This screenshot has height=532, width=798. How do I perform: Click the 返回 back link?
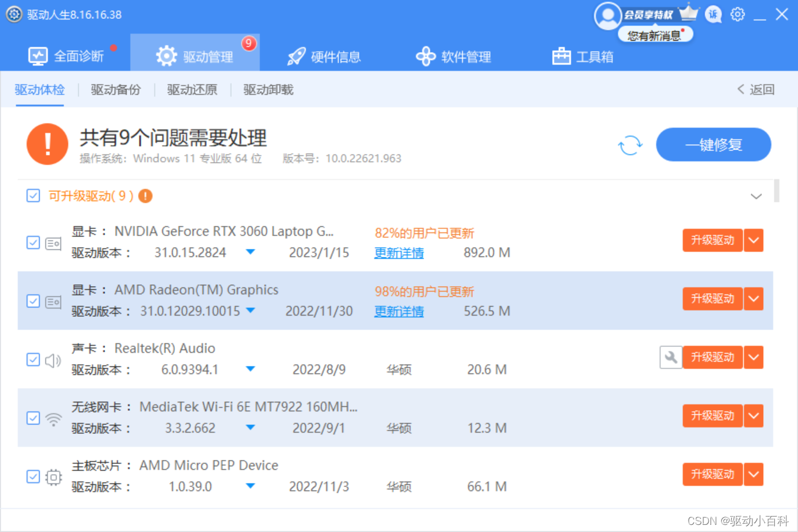pyautogui.click(x=756, y=89)
